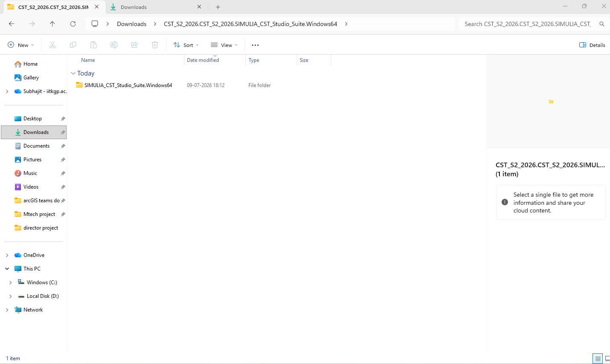Switch to large thumbnails view icon in status bar

(607, 358)
